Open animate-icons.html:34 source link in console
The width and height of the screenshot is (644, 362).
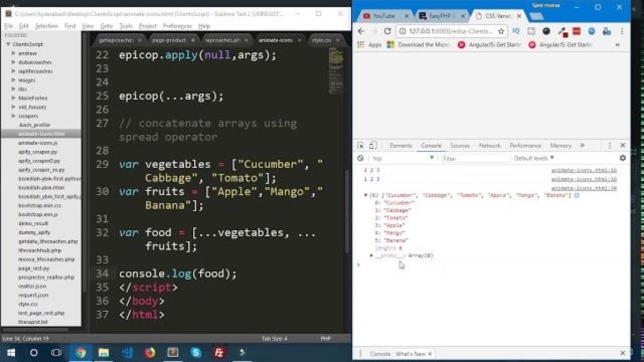pyautogui.click(x=584, y=188)
